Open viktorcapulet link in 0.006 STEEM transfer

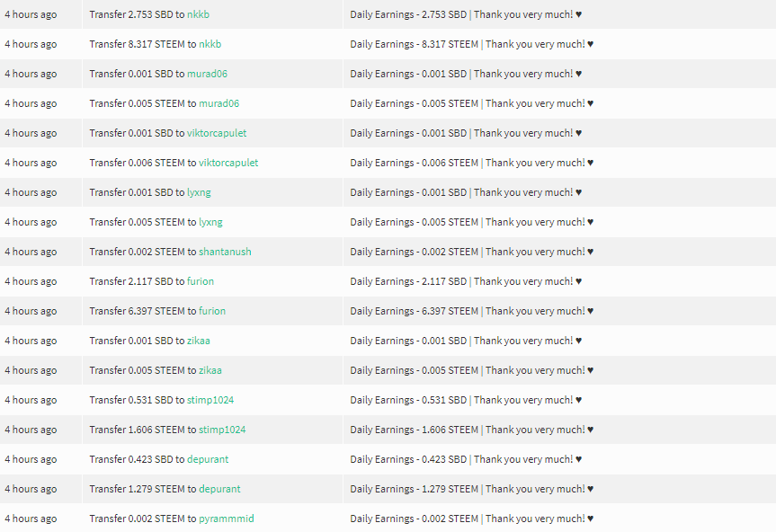point(228,163)
